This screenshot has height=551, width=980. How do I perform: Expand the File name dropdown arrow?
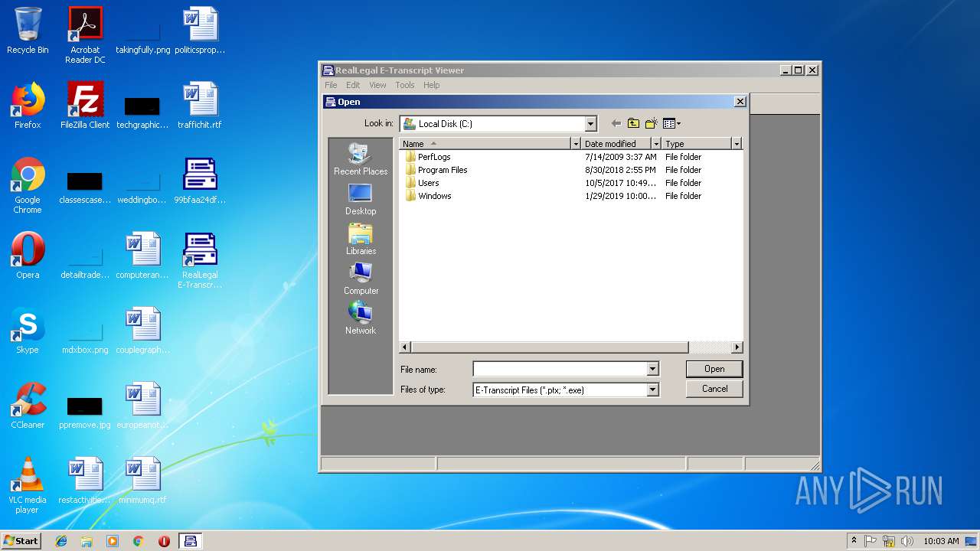pos(652,369)
